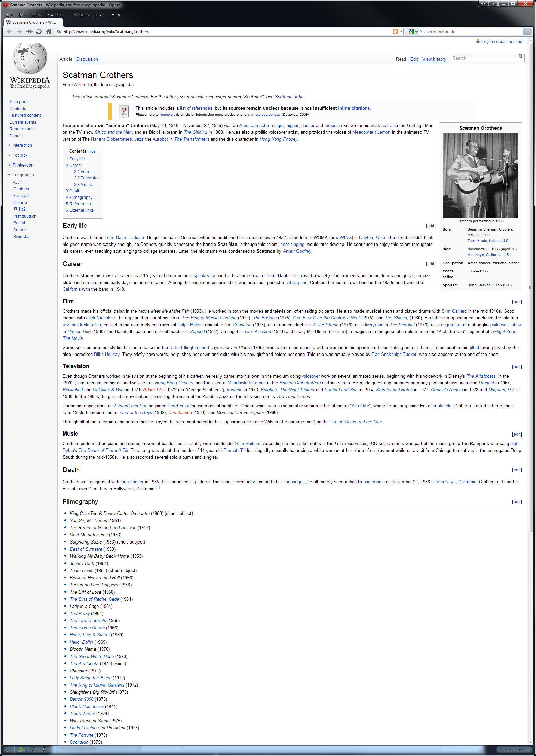Click the scrollbar up arrow

(x=530, y=40)
